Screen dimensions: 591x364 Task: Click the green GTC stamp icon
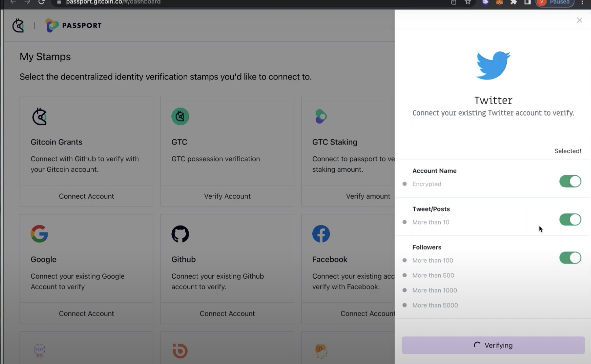pos(180,116)
